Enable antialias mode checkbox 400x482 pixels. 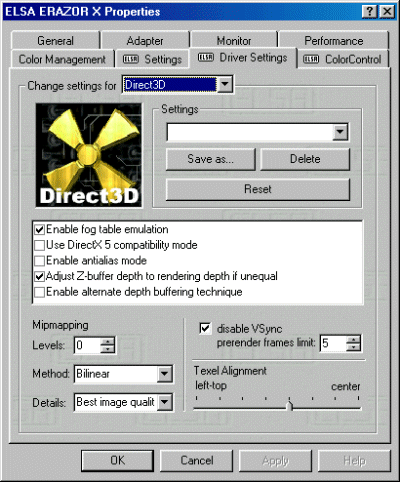click(x=39, y=260)
